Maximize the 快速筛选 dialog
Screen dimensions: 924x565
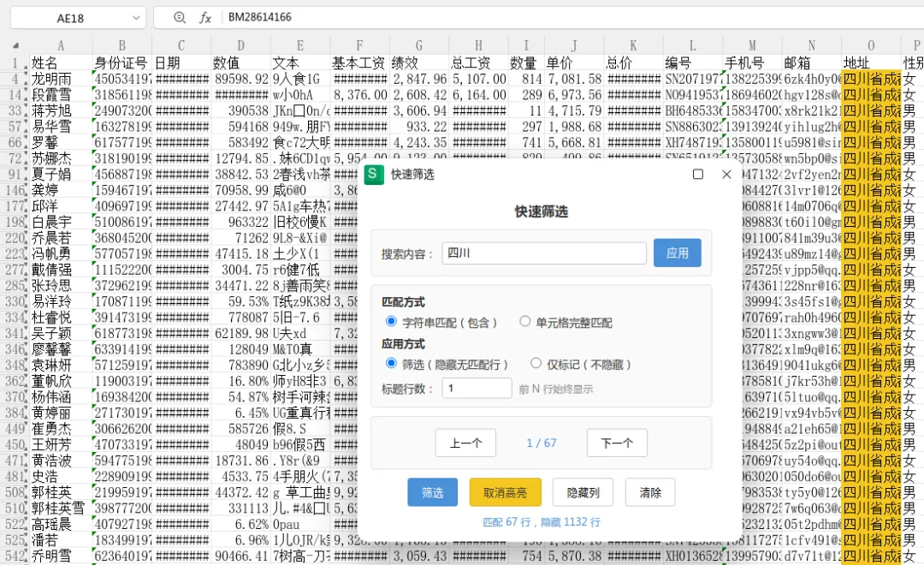pos(698,174)
